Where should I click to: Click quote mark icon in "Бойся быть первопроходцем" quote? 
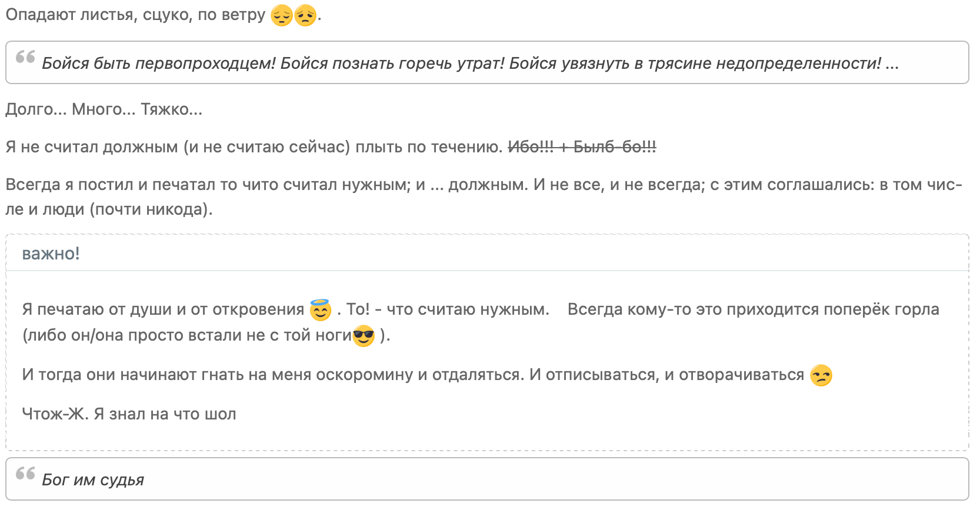coord(25,57)
